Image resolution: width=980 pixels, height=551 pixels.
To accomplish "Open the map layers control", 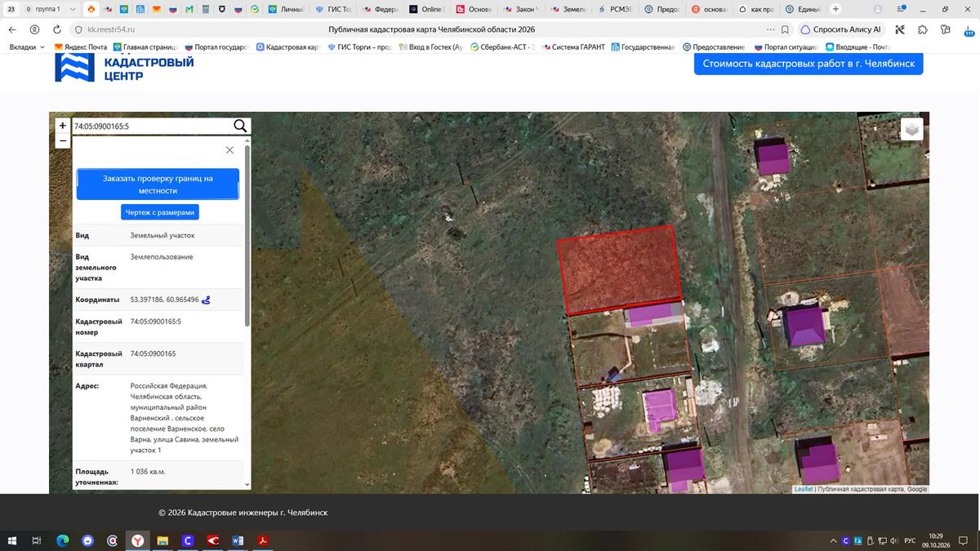I will click(x=912, y=129).
